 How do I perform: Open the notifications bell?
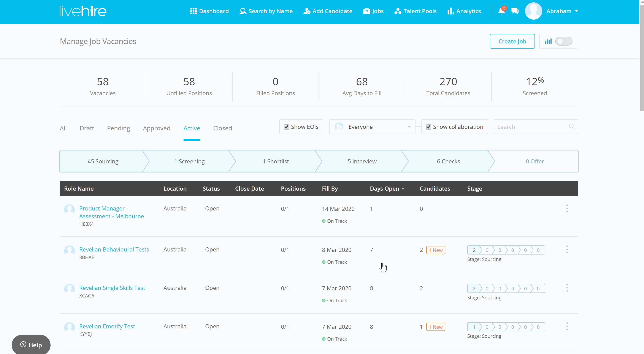pos(501,11)
